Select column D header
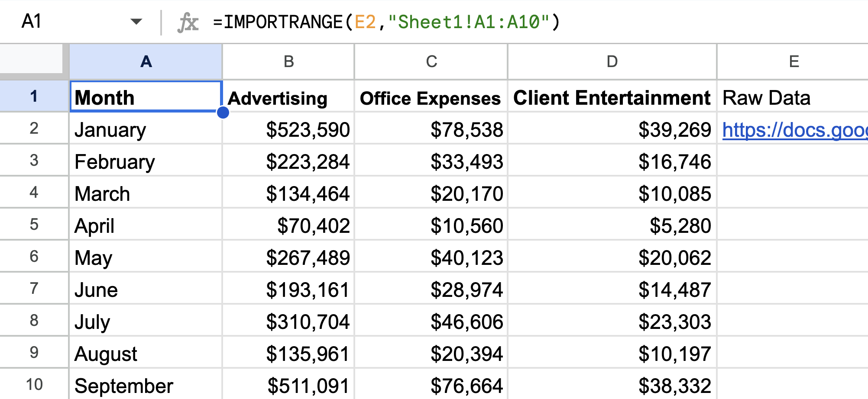 (x=612, y=61)
